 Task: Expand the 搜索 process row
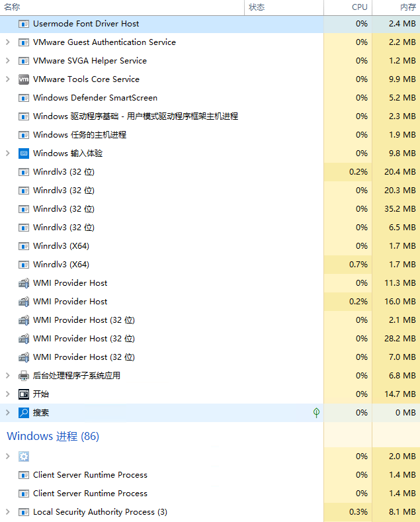click(8, 413)
